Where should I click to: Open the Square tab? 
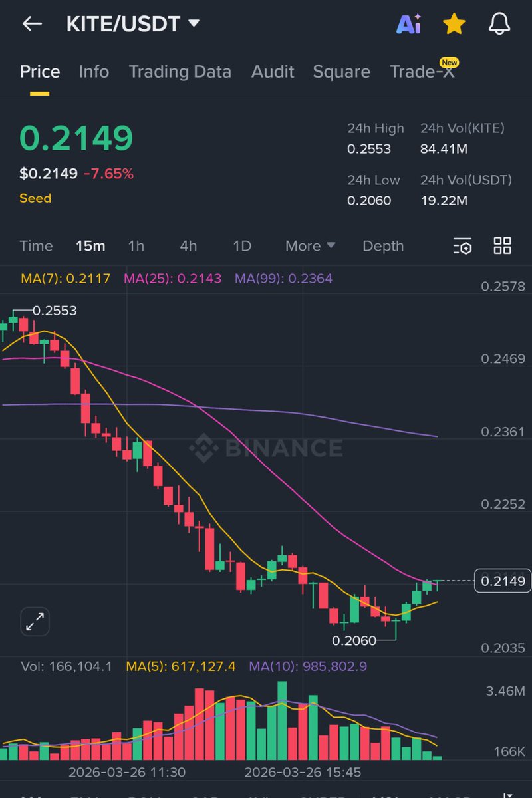(x=341, y=72)
